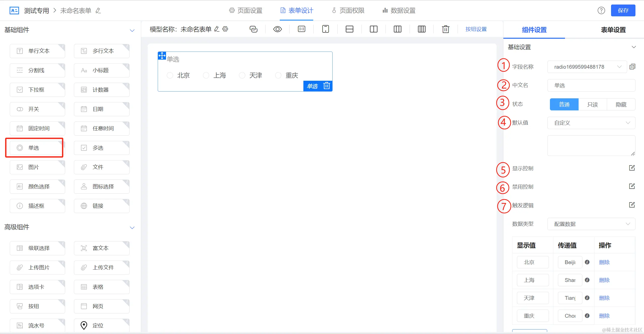The image size is (644, 334).
Task: Click the 中文名 input field
Action: [591, 86]
